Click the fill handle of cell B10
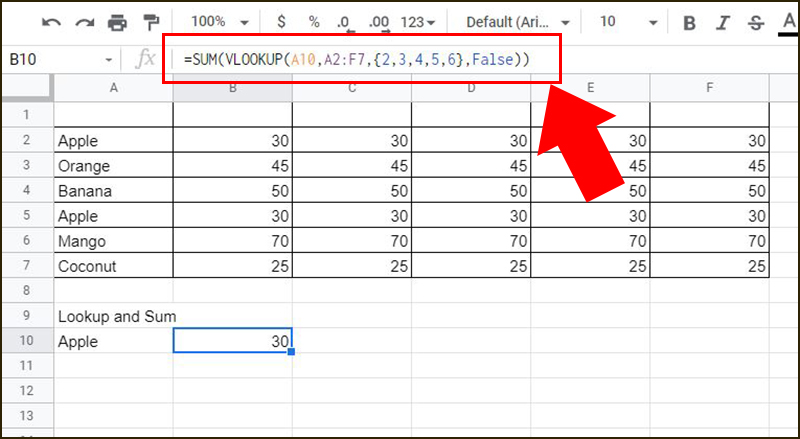The image size is (800, 439). coord(291,352)
